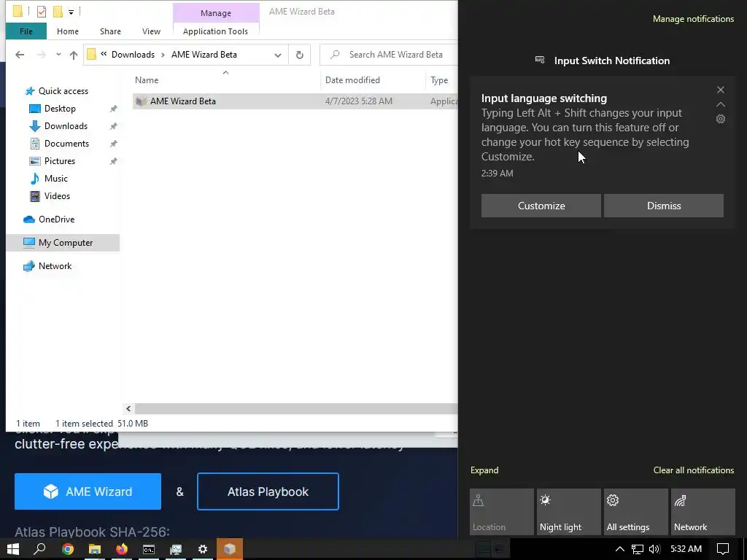Open the All settings quick action tile
This screenshot has height=560, width=747.
tap(636, 512)
